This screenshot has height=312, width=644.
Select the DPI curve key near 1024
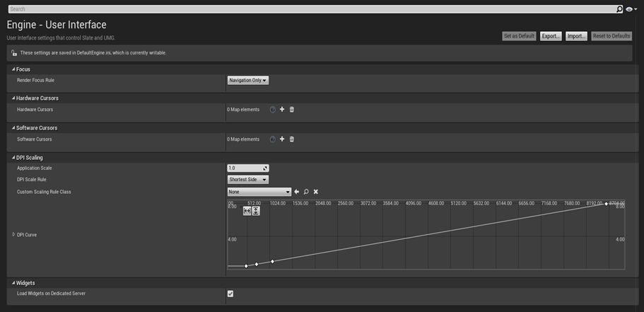tap(272, 262)
